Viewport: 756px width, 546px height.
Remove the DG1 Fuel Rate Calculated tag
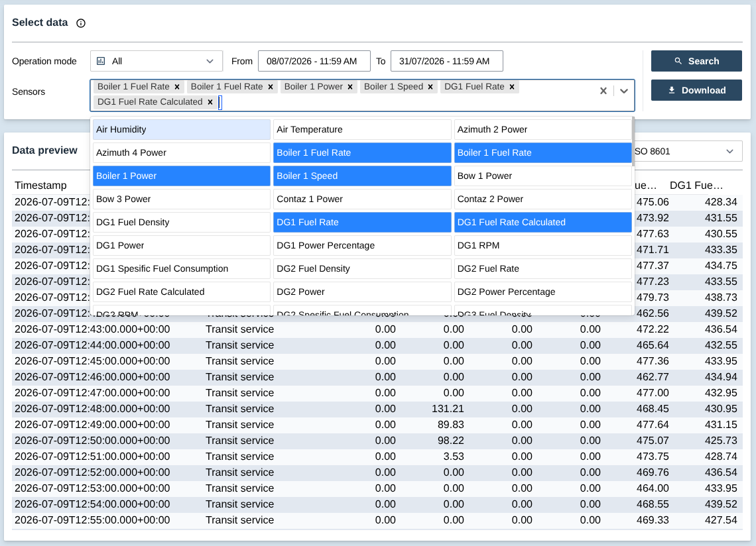210,102
